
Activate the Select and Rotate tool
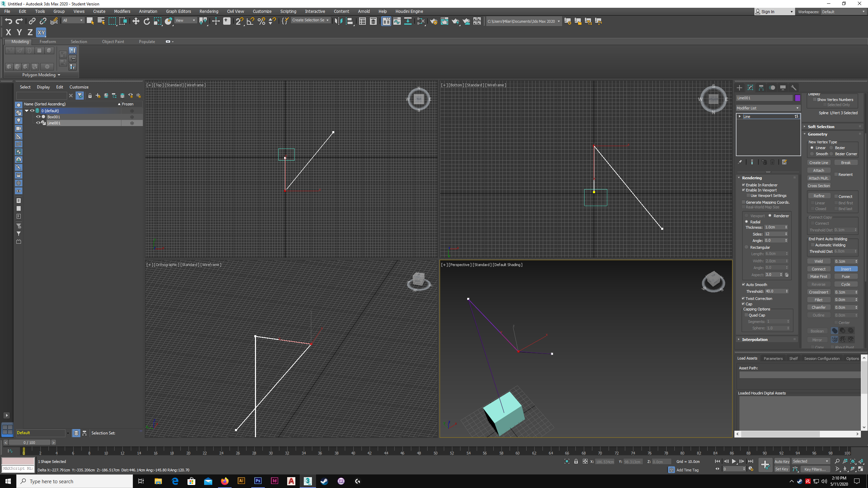(x=146, y=21)
